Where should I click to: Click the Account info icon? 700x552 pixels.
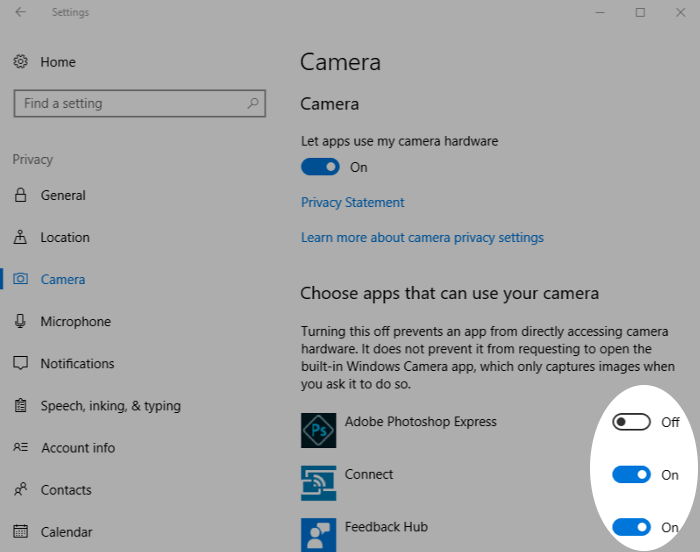point(21,447)
